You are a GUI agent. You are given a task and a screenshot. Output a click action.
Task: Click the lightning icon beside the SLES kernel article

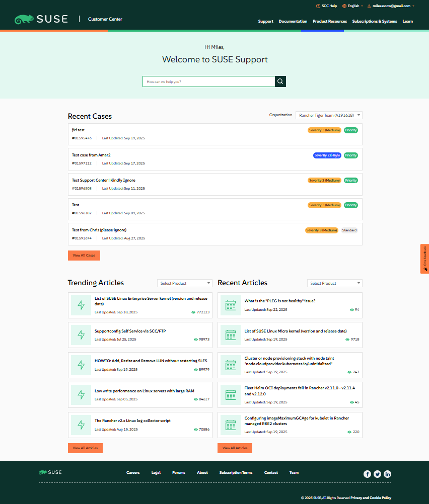point(81,305)
